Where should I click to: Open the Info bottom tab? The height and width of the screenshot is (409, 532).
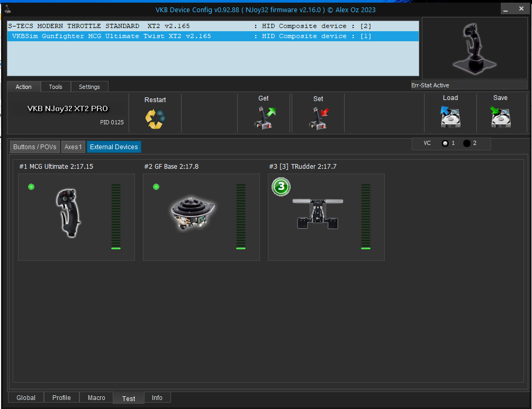[157, 397]
